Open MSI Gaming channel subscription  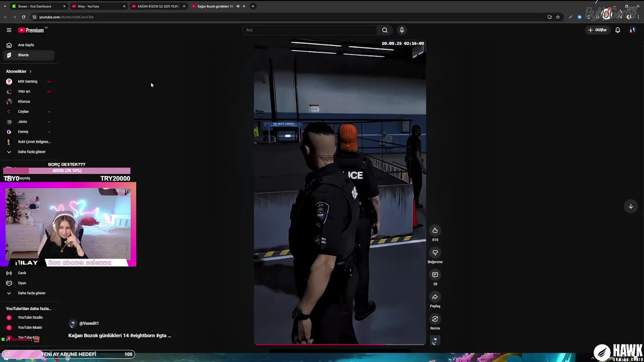point(28,81)
